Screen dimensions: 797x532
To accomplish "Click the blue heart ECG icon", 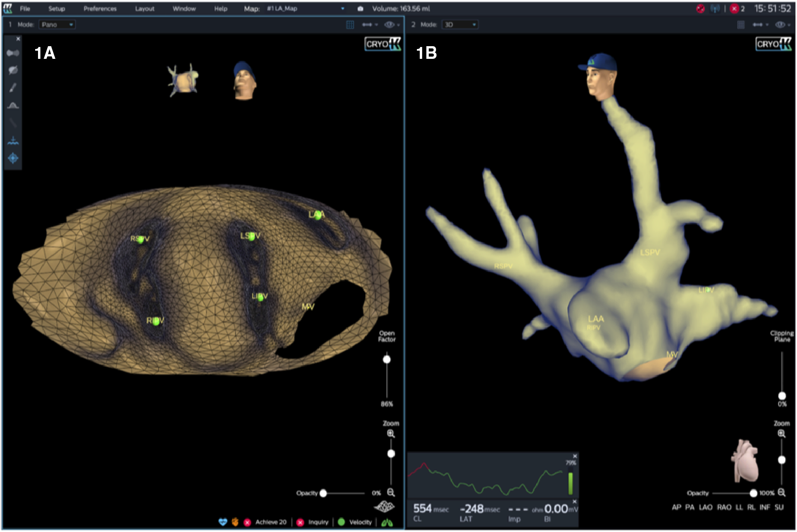I will (223, 522).
